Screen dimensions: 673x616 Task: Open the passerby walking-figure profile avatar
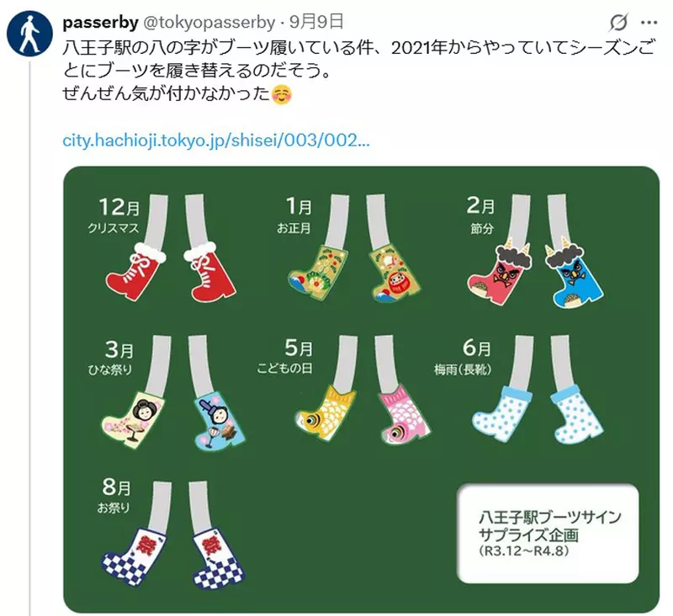29,34
